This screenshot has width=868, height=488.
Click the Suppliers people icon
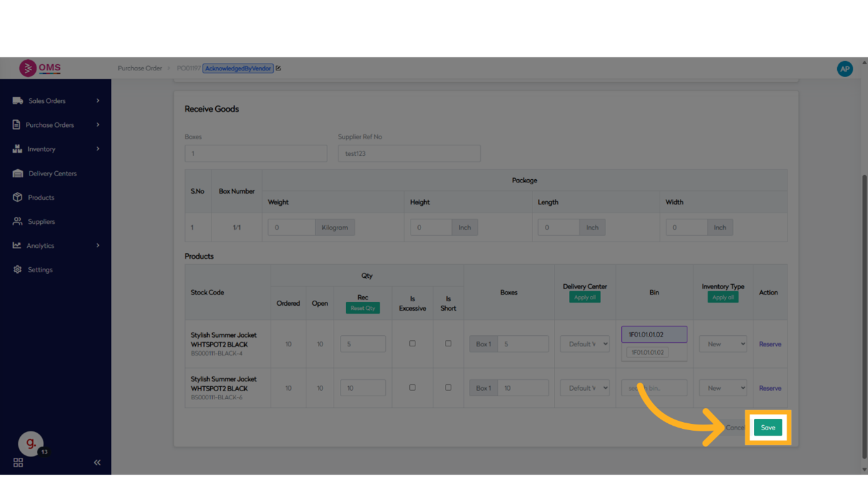[x=17, y=221]
